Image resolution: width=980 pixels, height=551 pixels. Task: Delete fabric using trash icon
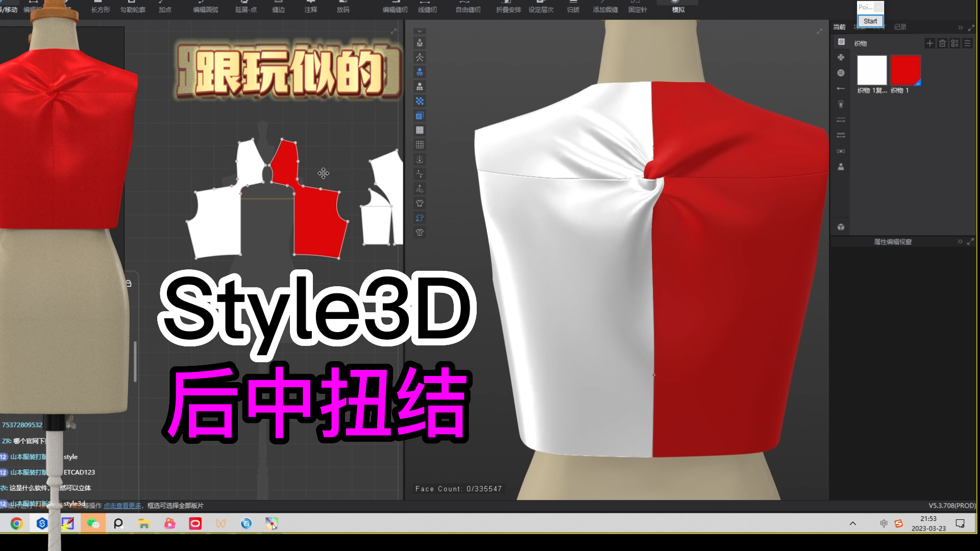942,43
